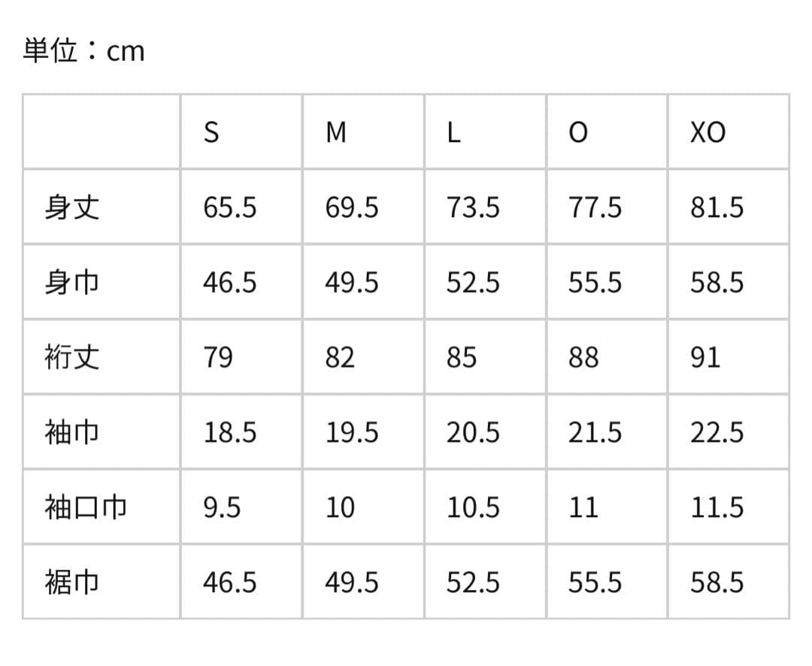Select the 9.5 cell in 袖口巾 row
The image size is (812, 666).
point(222,507)
